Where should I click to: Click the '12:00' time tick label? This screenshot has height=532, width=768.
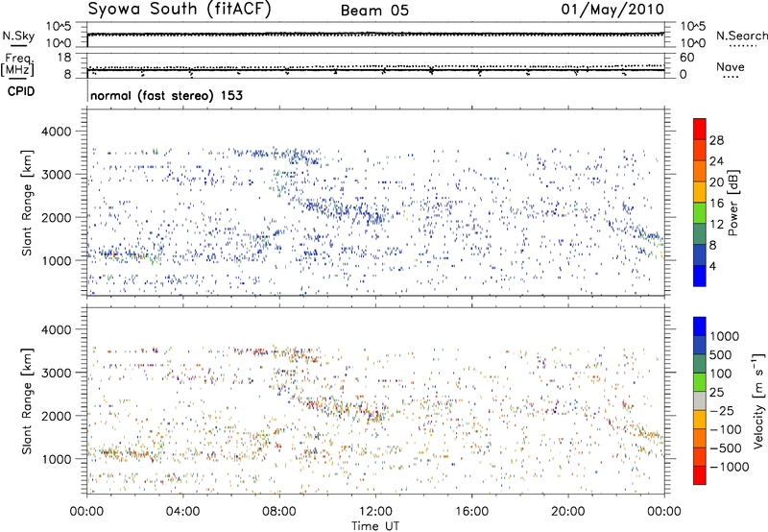(375, 511)
